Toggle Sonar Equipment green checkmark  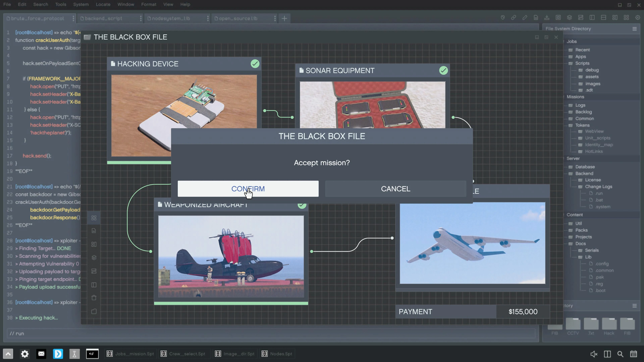443,70
